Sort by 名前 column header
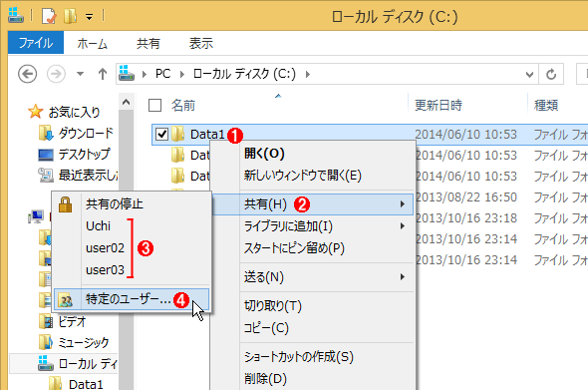The width and height of the screenshot is (588, 390). pyautogui.click(x=183, y=106)
